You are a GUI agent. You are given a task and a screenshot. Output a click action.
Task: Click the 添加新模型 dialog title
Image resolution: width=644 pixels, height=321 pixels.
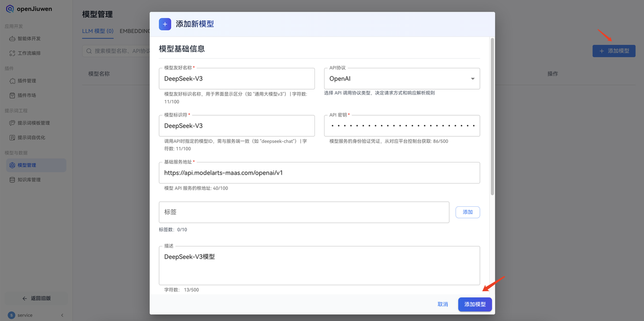coord(195,24)
